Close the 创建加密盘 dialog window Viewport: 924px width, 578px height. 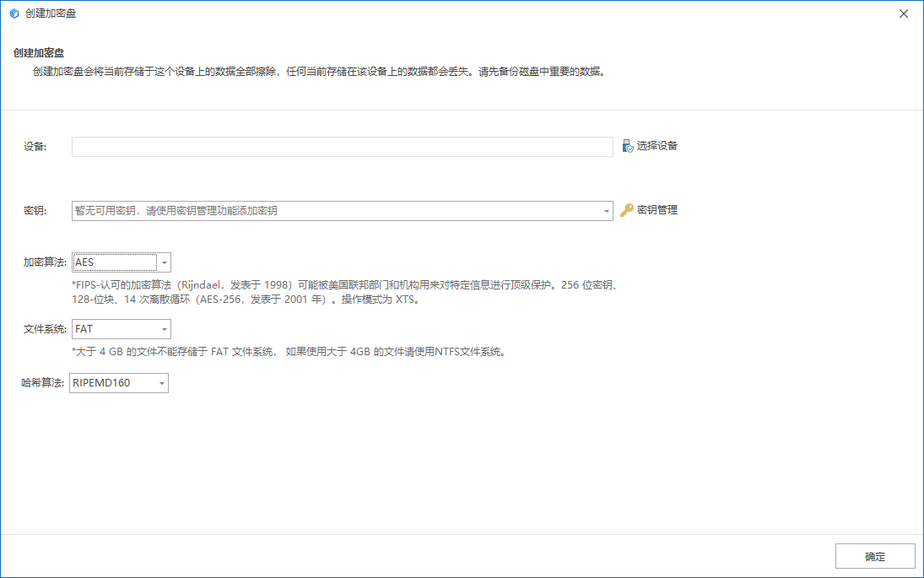[904, 14]
